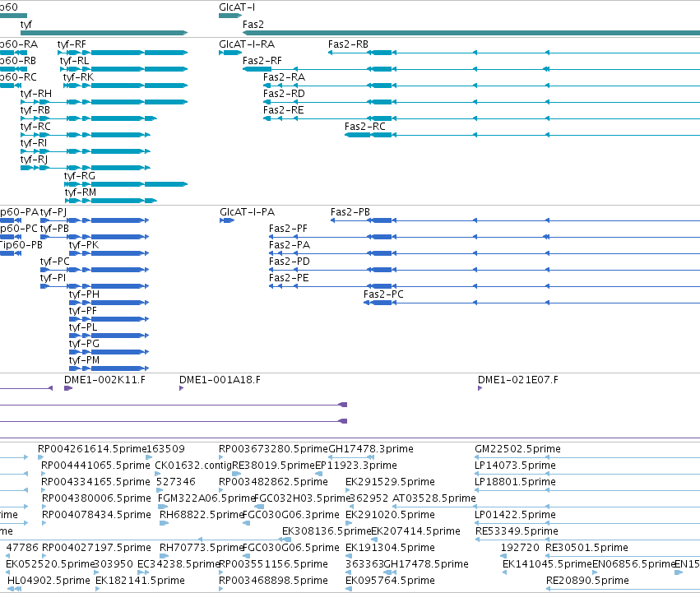The image size is (700, 593).
Task: Click the tyf-PL protein
Action: [109, 336]
